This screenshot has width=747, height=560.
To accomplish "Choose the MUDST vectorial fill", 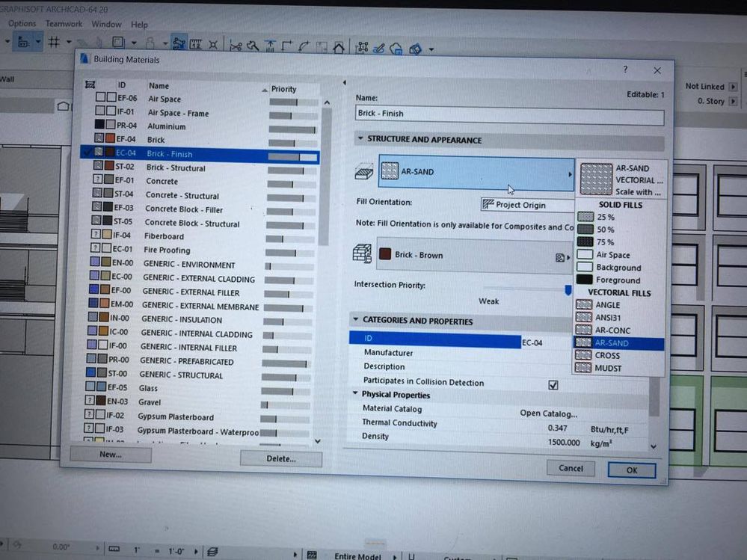I will [619, 368].
